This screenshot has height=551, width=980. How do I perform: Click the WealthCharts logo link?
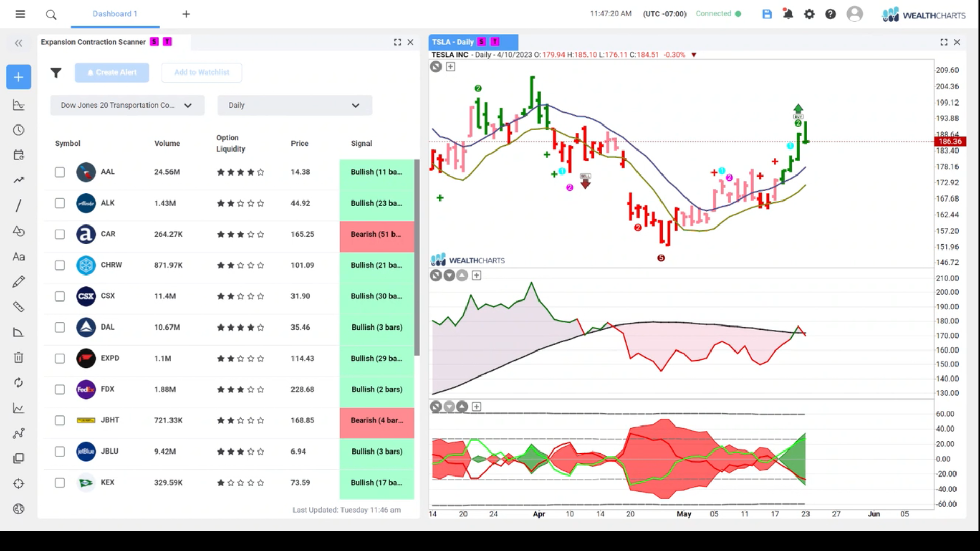pyautogui.click(x=924, y=15)
